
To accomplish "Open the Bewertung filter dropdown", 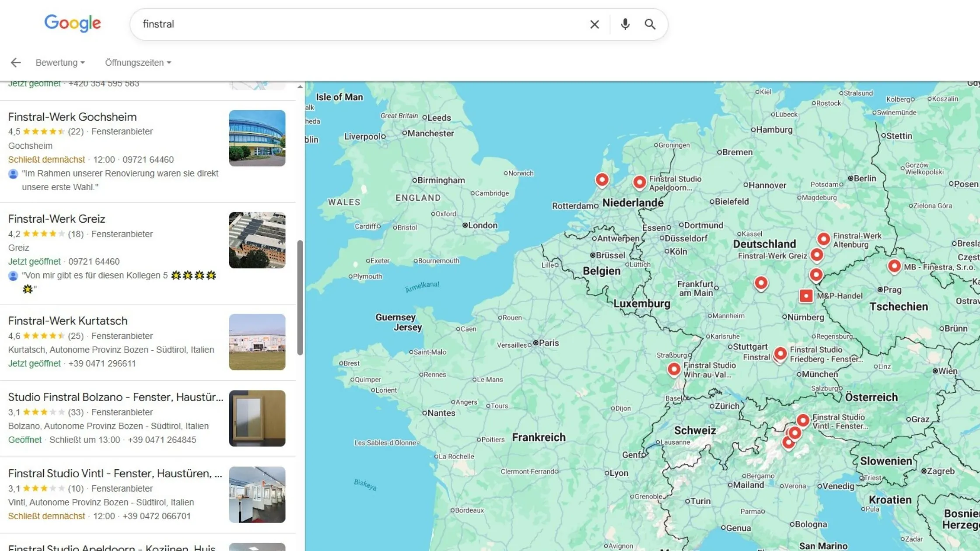I will tap(60, 62).
